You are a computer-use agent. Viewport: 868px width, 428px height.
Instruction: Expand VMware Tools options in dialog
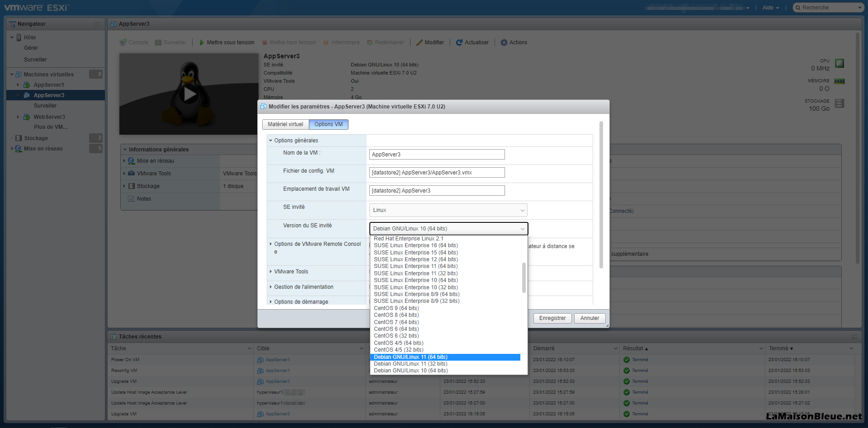pos(271,272)
